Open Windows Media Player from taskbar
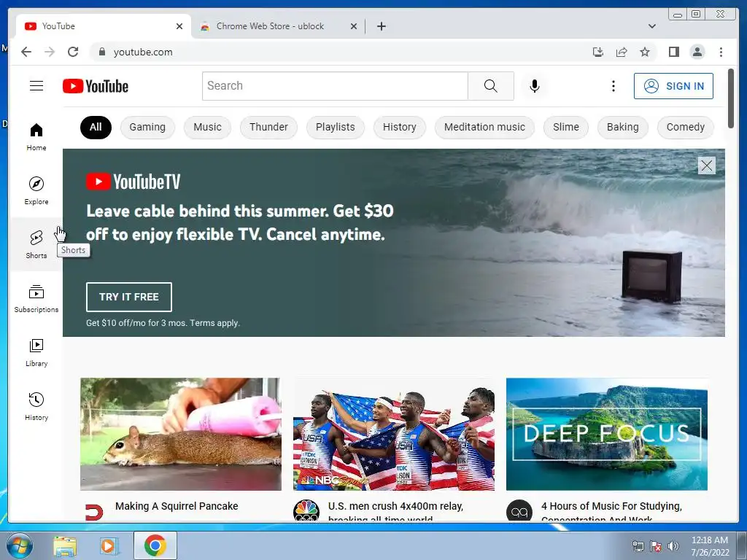 tap(109, 546)
